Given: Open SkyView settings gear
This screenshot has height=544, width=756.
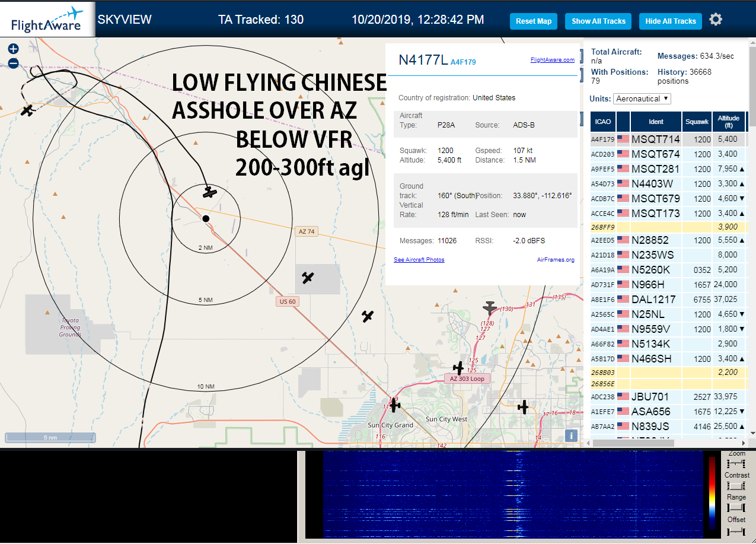Looking at the screenshot, I should (716, 20).
